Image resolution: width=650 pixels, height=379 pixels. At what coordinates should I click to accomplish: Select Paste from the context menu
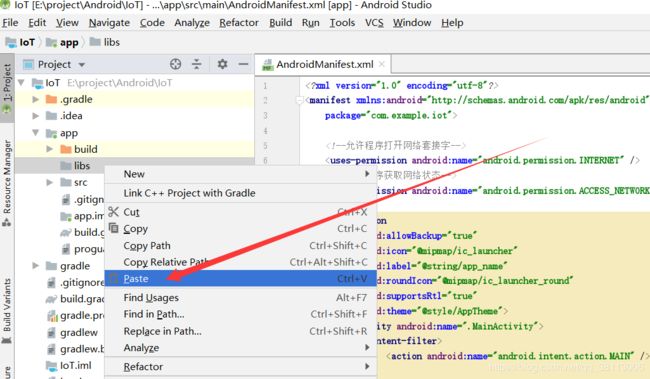[x=240, y=279]
